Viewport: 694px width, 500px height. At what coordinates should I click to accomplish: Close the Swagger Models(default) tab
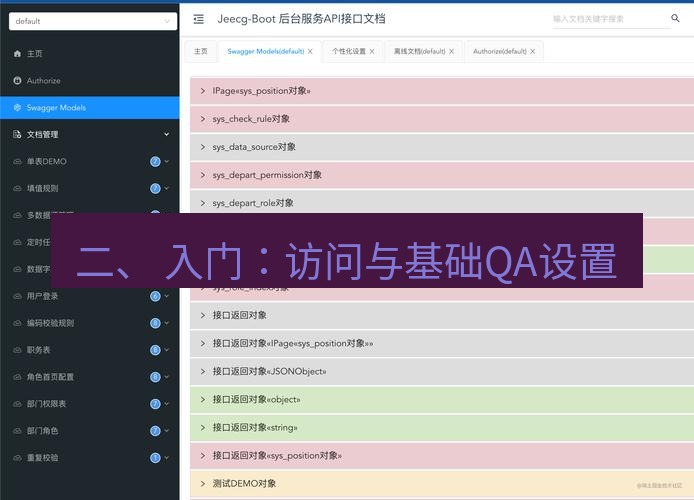pyautogui.click(x=310, y=51)
